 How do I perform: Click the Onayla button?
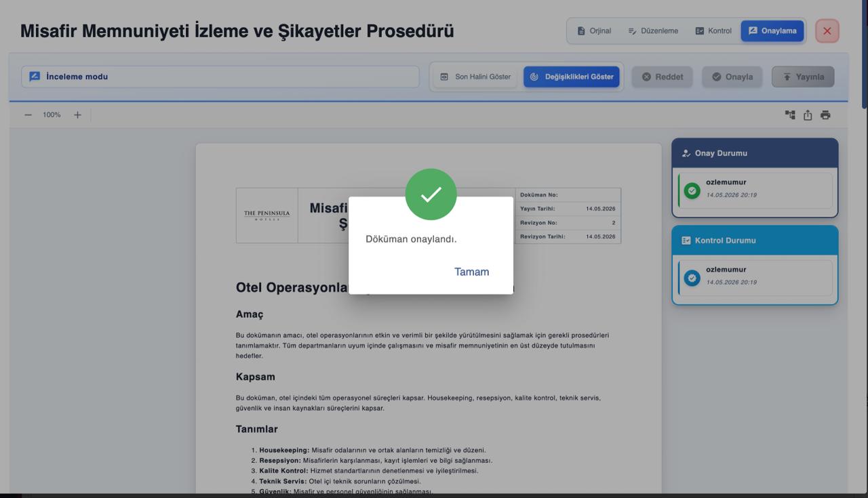(x=732, y=77)
